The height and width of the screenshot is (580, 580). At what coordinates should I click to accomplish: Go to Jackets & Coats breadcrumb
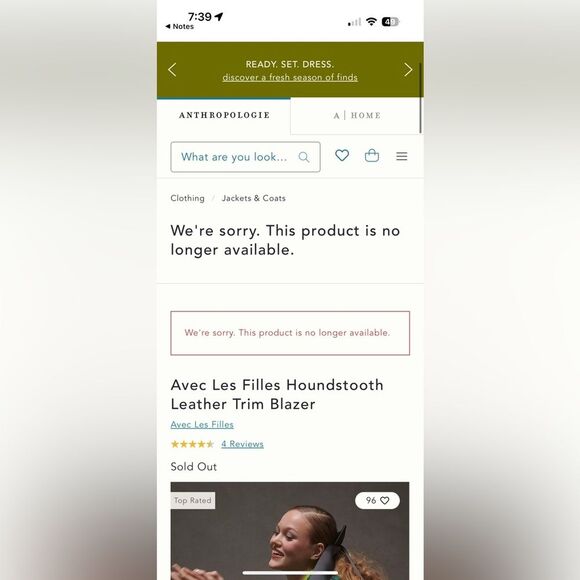click(254, 198)
